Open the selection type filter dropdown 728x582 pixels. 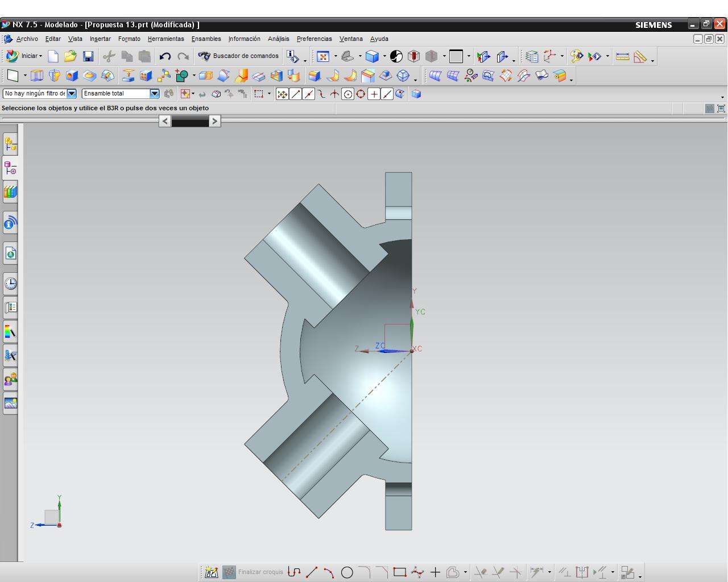point(72,94)
